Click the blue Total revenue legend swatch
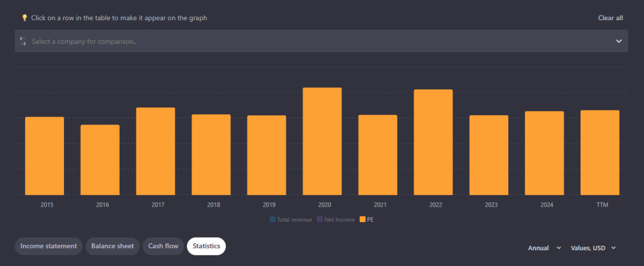The width and height of the screenshot is (644, 266). [x=273, y=220]
